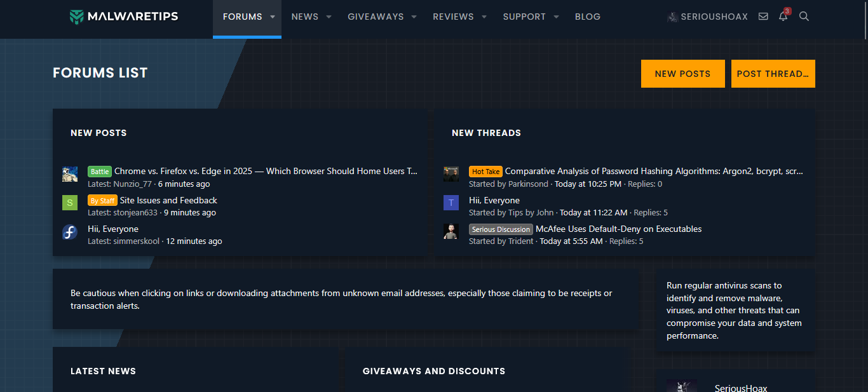Open the inbox envelope icon
Viewport: 868px width, 392px height.
763,17
